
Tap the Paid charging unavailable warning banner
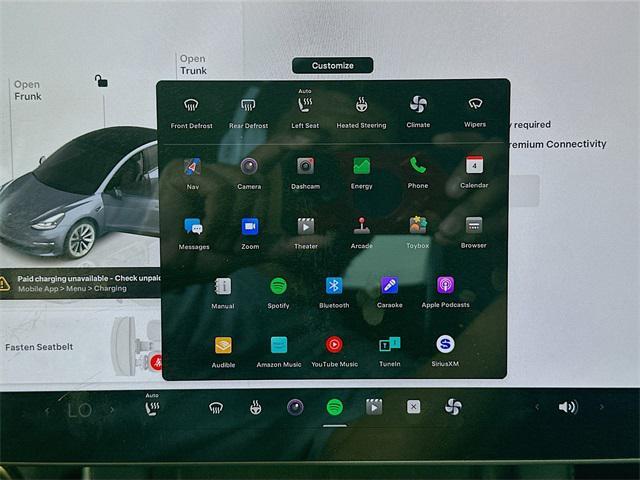pyautogui.click(x=81, y=283)
